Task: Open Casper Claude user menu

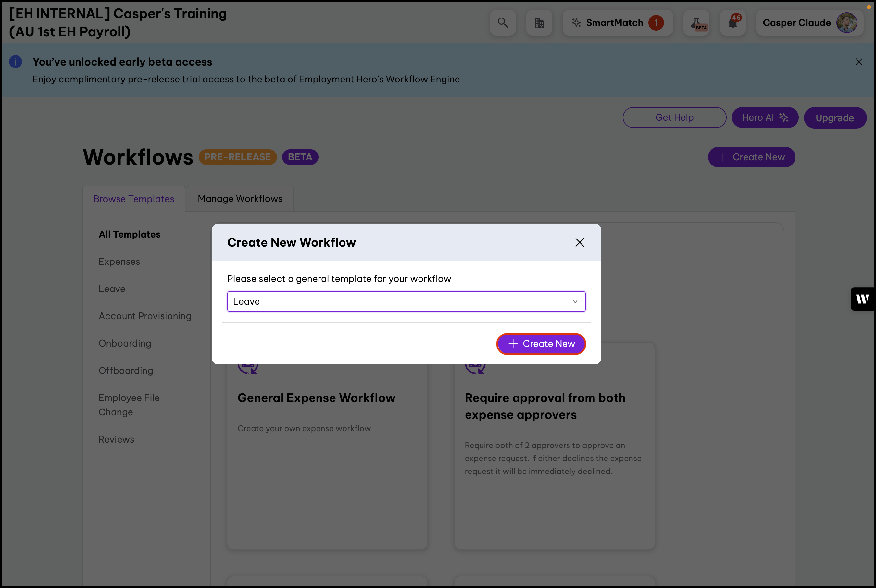Action: [x=796, y=23]
